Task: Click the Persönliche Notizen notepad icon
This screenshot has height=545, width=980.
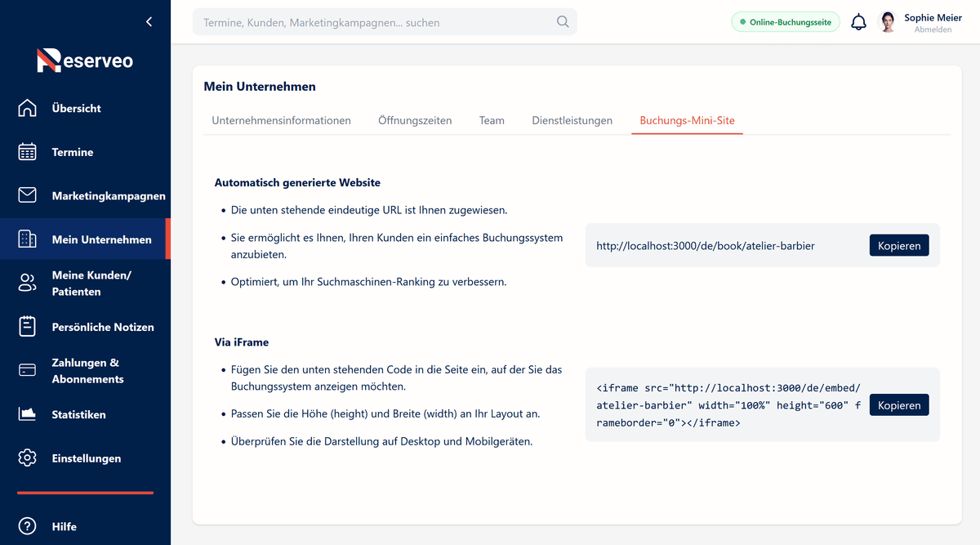Action: 27,327
